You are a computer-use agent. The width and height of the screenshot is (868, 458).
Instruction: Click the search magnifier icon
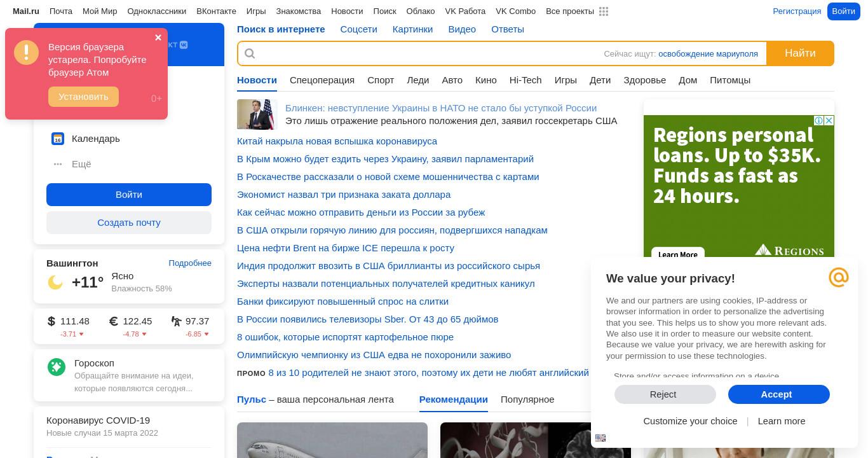tap(250, 53)
